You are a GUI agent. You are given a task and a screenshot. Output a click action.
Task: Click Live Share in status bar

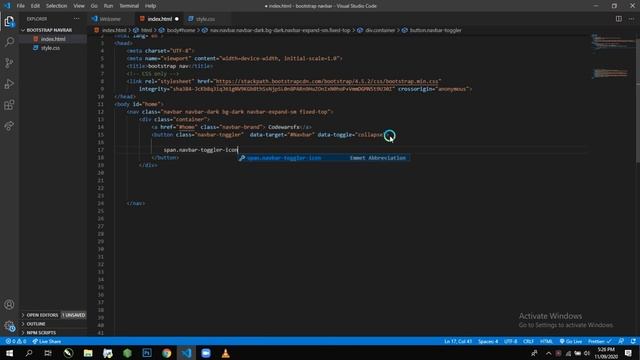tap(47, 341)
